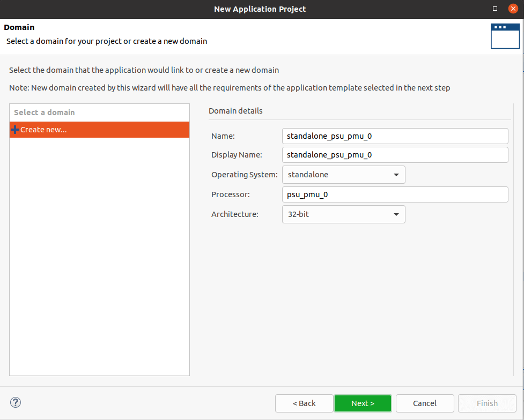Click the standalone value in Operating System
The height and width of the screenshot is (420, 524).
point(322,174)
